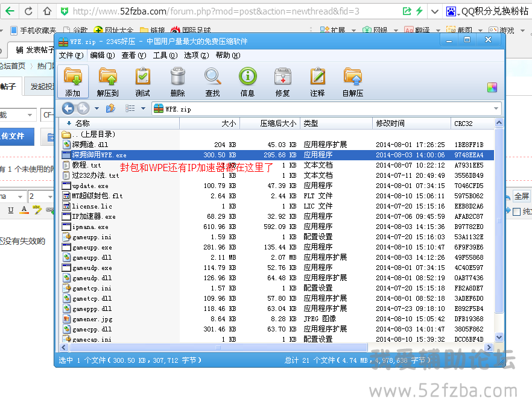532x414 pixels.
Task: Open the 帮助(H) menu
Action: tap(227, 55)
